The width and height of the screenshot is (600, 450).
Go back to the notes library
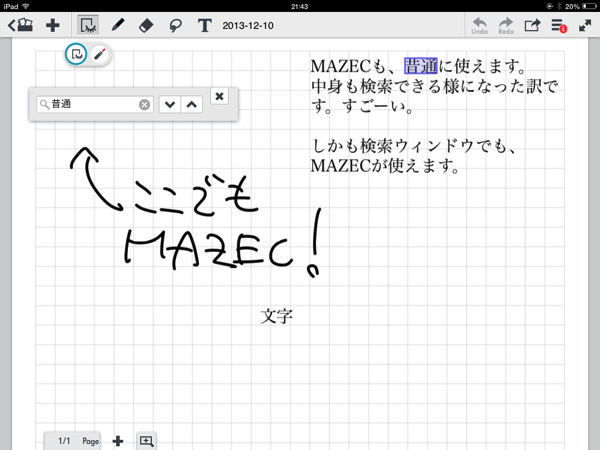(x=20, y=25)
